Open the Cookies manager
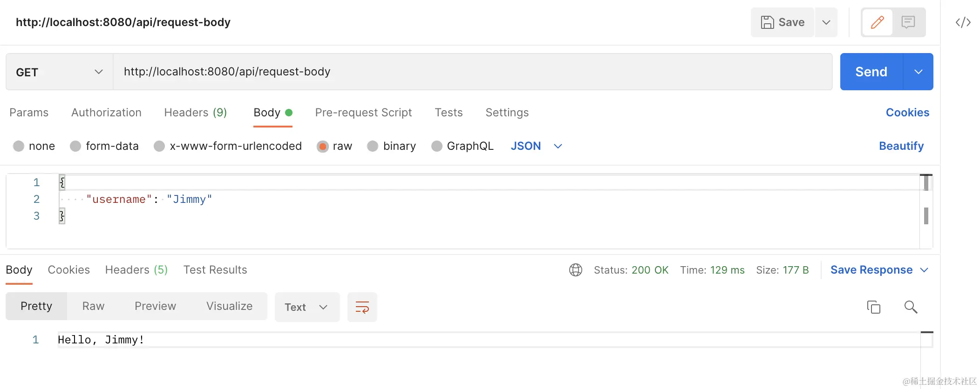980x389 pixels. pyautogui.click(x=907, y=113)
